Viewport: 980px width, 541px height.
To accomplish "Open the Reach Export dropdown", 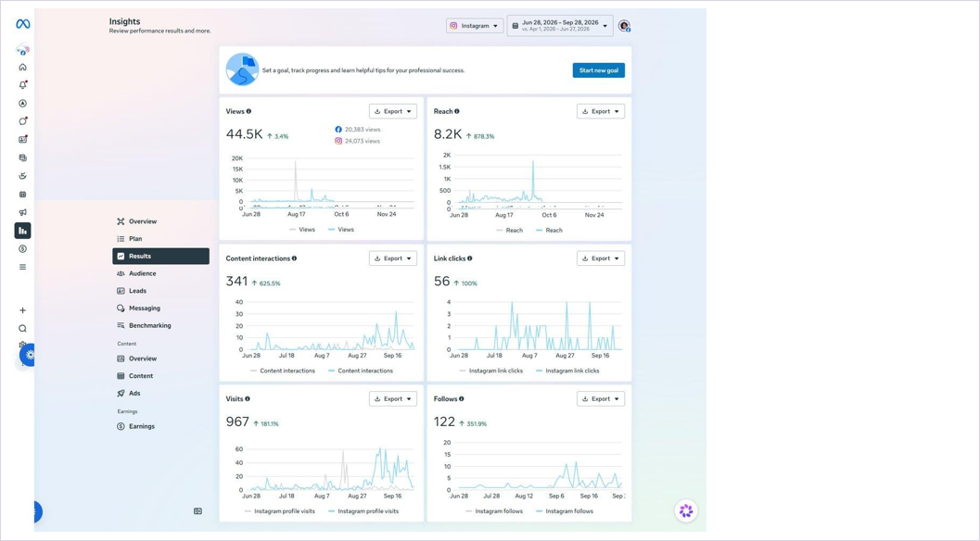I will [601, 111].
